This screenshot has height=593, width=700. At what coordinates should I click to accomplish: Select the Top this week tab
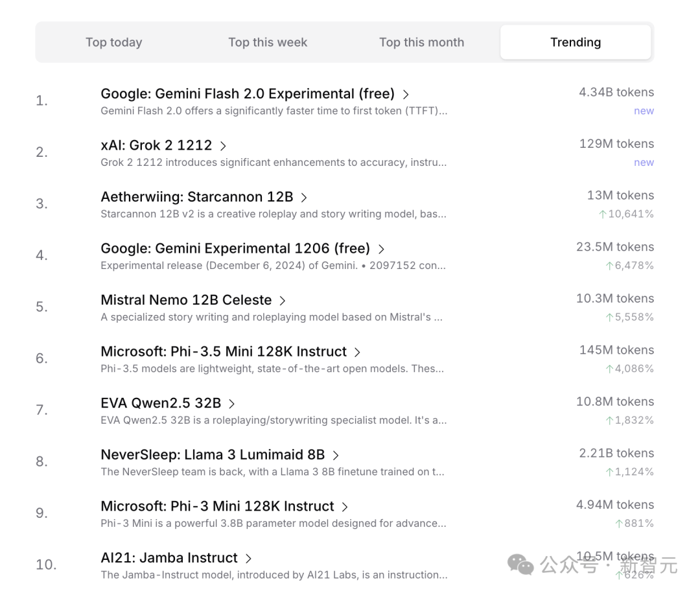(x=268, y=43)
